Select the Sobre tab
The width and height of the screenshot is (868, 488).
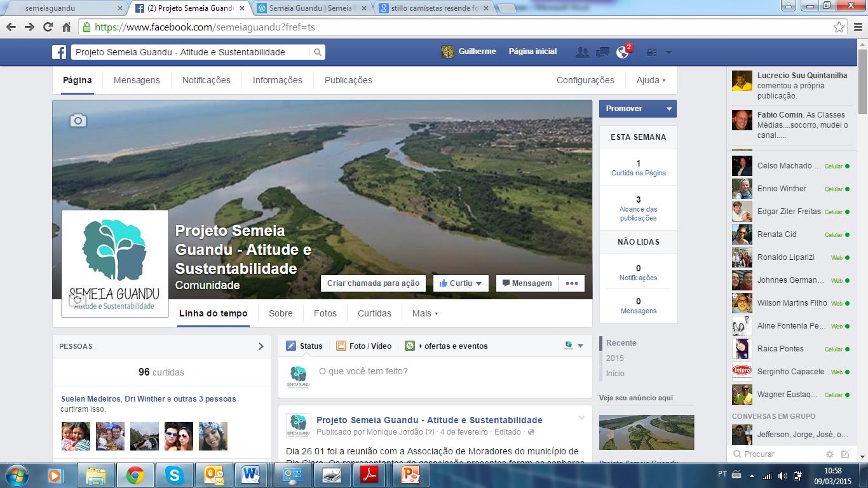(x=281, y=313)
